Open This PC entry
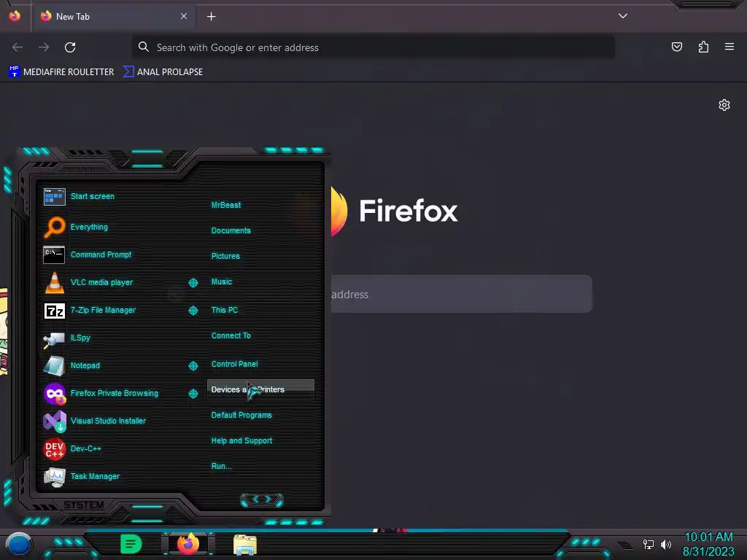The height and width of the screenshot is (560, 747). 225,310
